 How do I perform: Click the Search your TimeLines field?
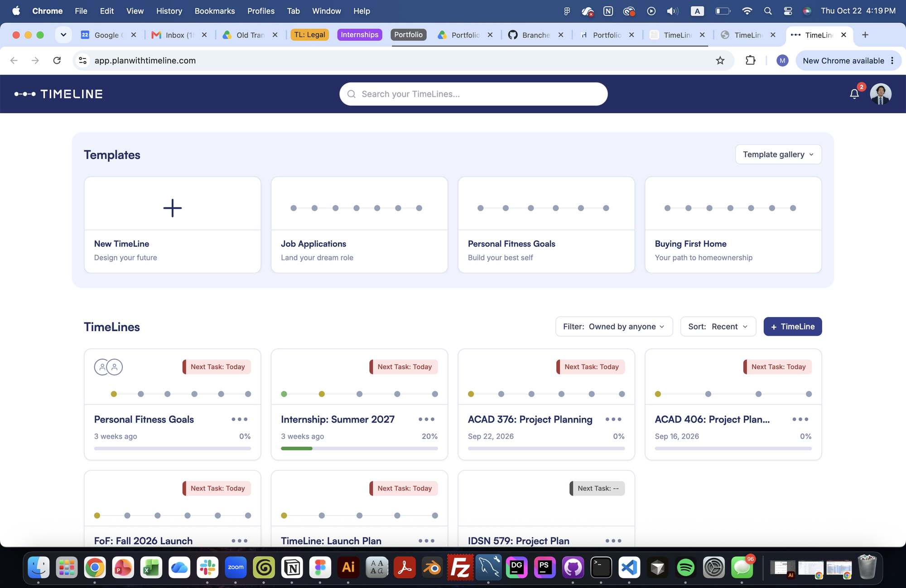click(x=473, y=94)
